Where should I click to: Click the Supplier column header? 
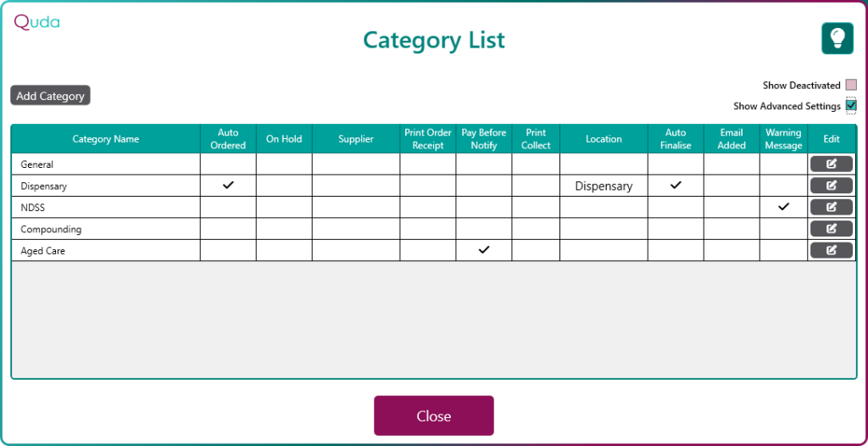point(356,139)
